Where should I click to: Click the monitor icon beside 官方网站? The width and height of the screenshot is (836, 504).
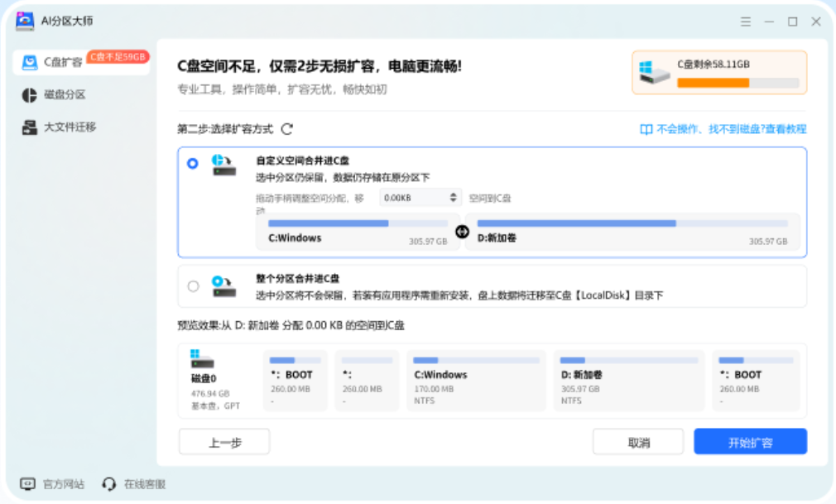pos(27,484)
